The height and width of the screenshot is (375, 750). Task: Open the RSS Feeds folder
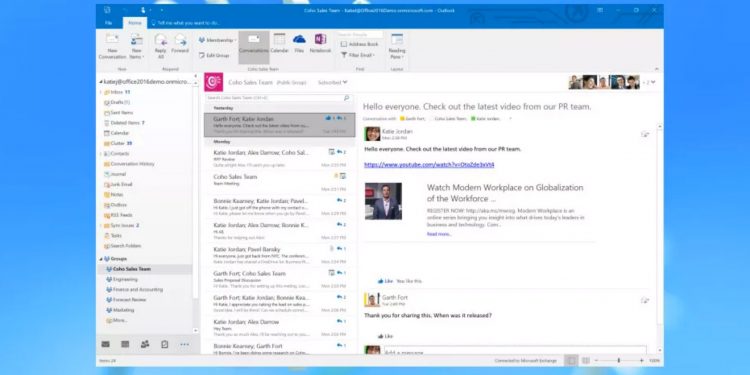click(118, 215)
